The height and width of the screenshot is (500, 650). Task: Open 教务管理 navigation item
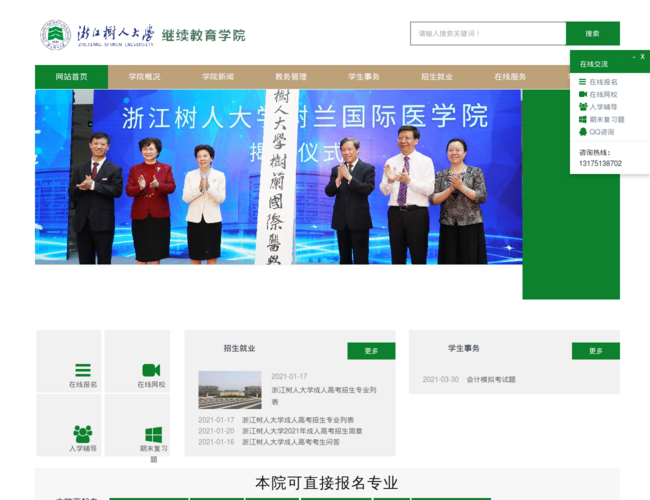[x=291, y=77]
